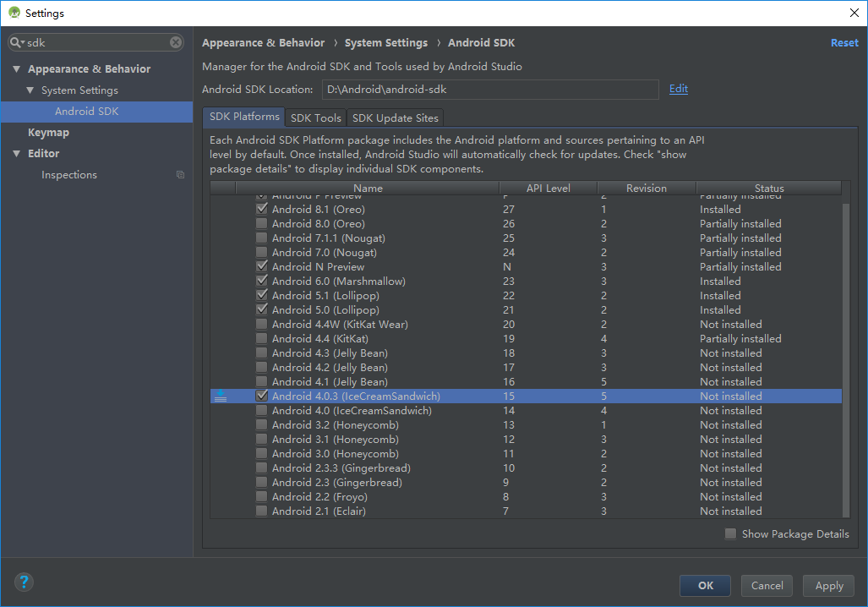This screenshot has width=868, height=607.
Task: Check Android 4.1 (Jelly Bean) checkbox
Action: (x=262, y=382)
